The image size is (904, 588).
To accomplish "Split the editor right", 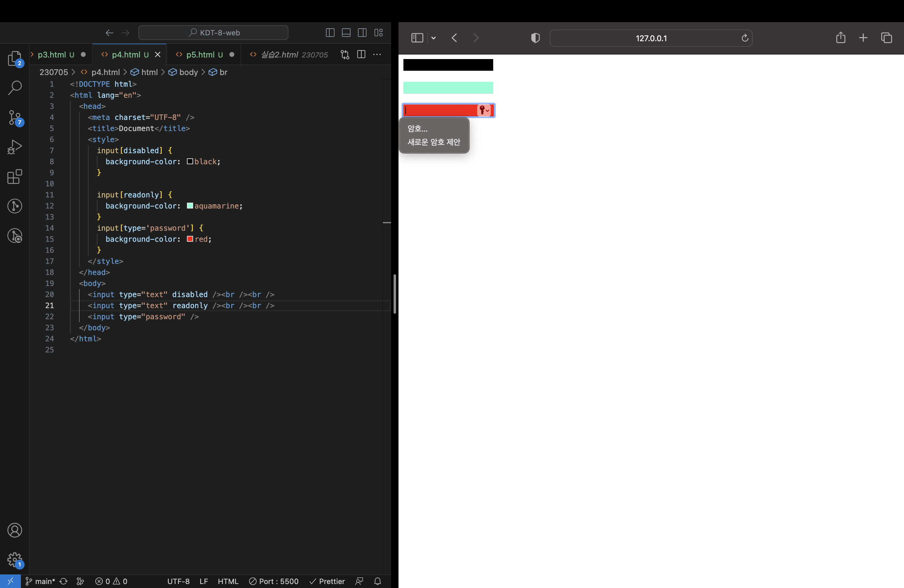I will (x=361, y=54).
